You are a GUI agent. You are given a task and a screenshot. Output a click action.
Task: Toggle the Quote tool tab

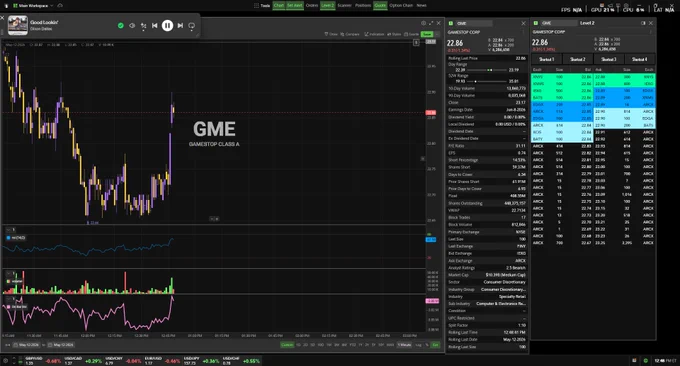(380, 6)
